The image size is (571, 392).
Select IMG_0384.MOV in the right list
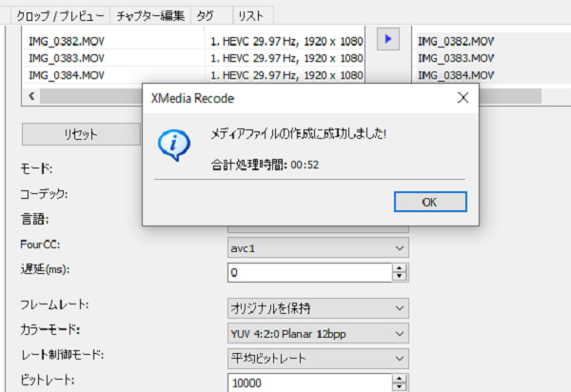456,75
